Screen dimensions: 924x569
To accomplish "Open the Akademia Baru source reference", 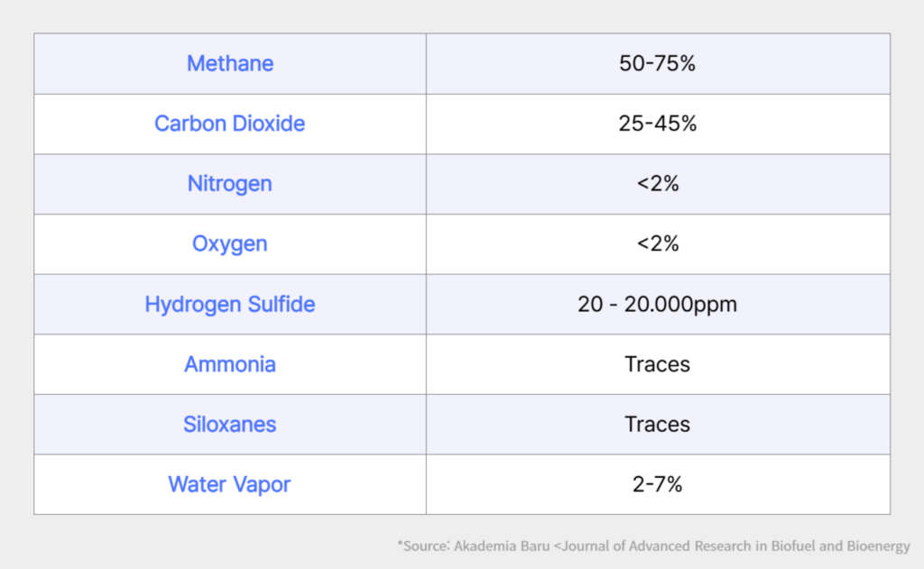I will (502, 546).
